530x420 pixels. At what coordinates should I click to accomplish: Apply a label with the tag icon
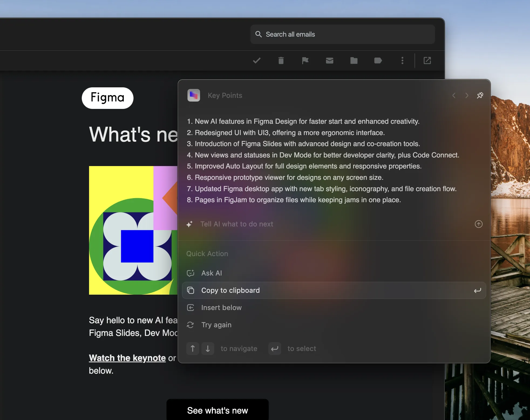[378, 60]
